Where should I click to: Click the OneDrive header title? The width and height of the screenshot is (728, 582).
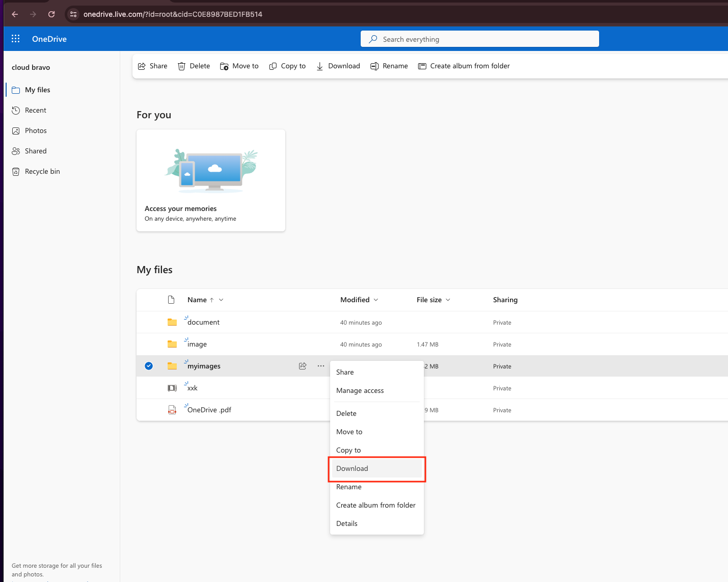coord(49,39)
